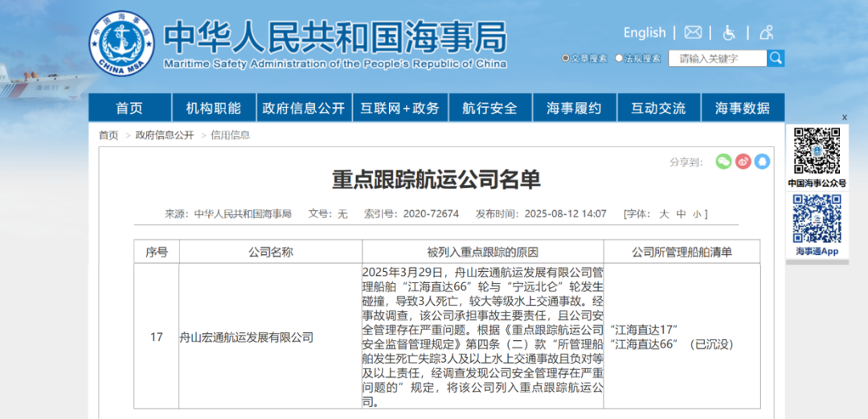Set font size to 小
Viewport: 868px width, 419px height.
[x=696, y=214]
